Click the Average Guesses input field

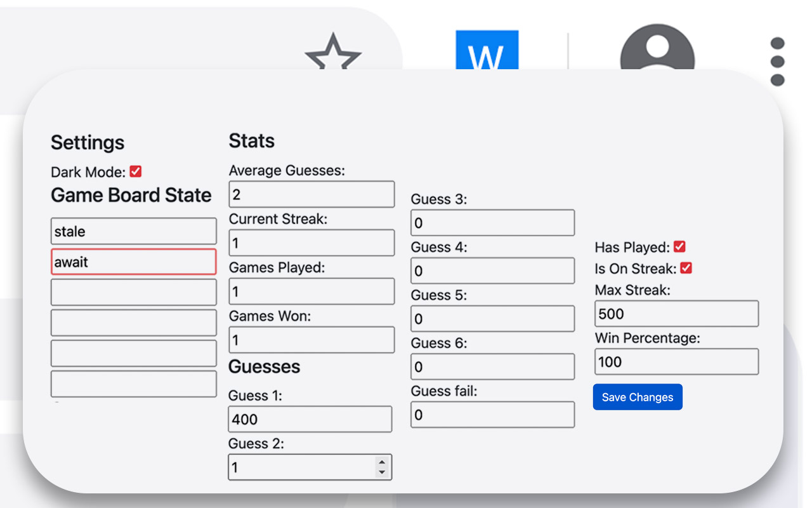click(x=311, y=194)
